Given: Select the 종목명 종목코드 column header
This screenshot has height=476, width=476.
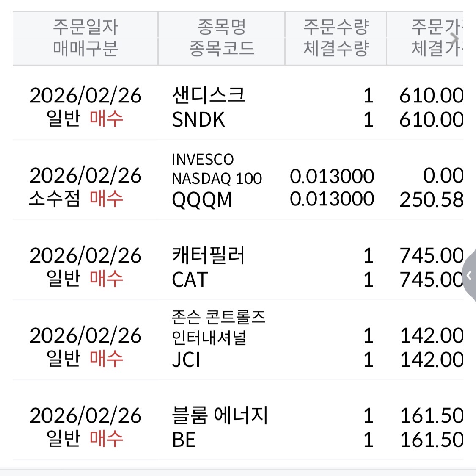Looking at the screenshot, I should (221, 38).
